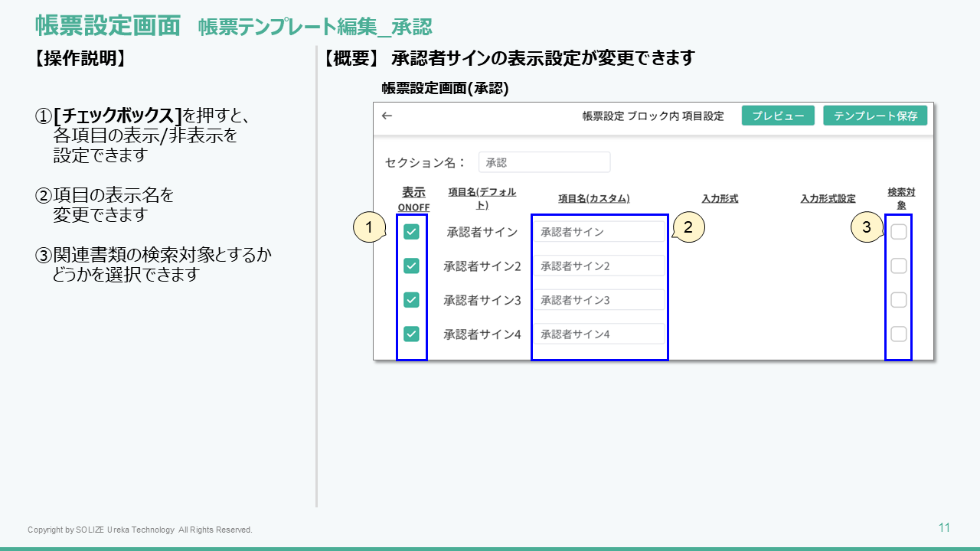
Task: Toggle display checkbox for 承認者サイン4
Action: point(412,334)
